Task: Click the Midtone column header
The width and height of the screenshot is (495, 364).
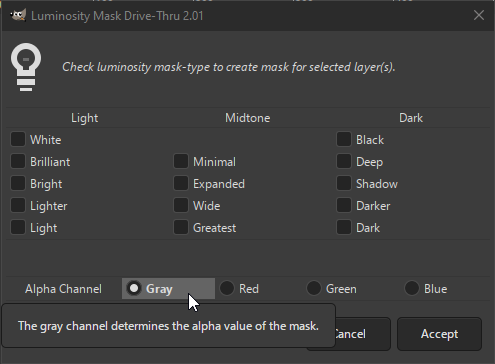Action: (x=247, y=118)
